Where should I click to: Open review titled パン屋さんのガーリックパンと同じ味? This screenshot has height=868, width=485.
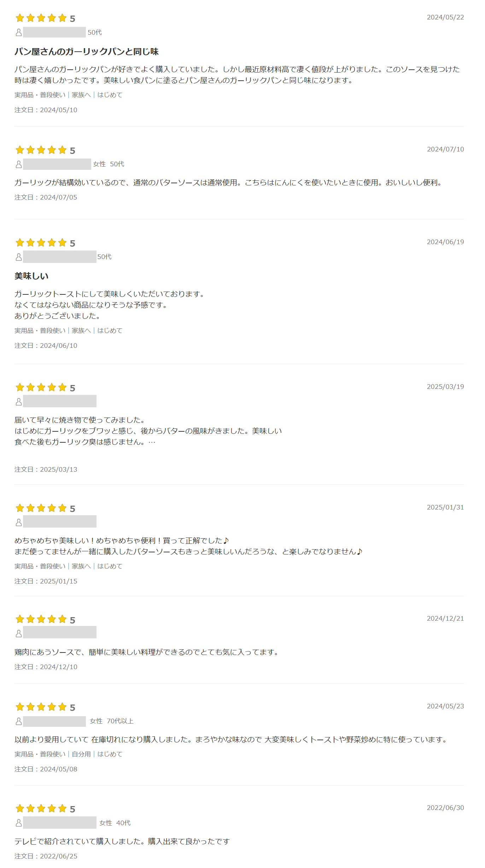[87, 52]
